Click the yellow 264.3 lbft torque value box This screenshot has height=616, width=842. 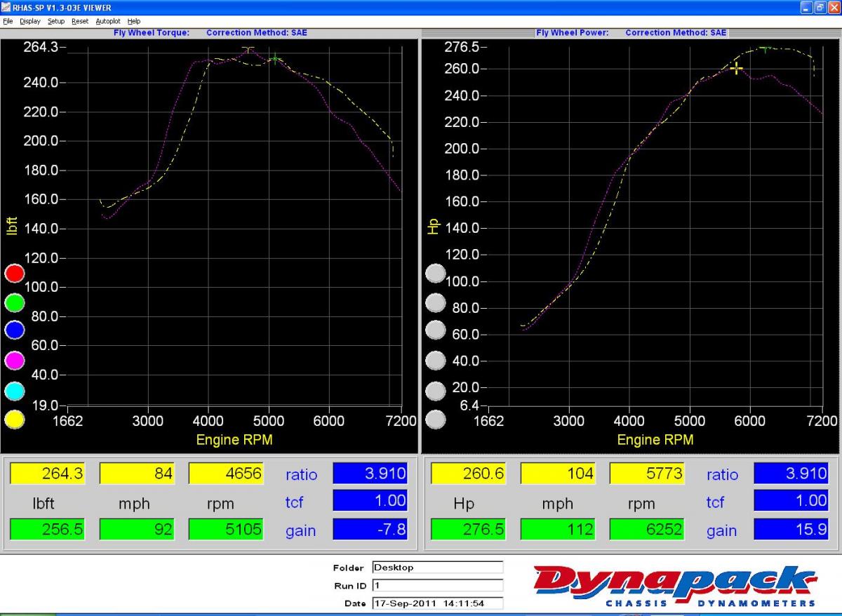[47, 474]
